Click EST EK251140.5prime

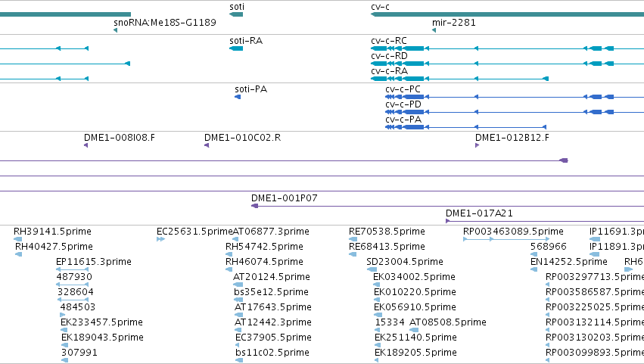click(415, 338)
